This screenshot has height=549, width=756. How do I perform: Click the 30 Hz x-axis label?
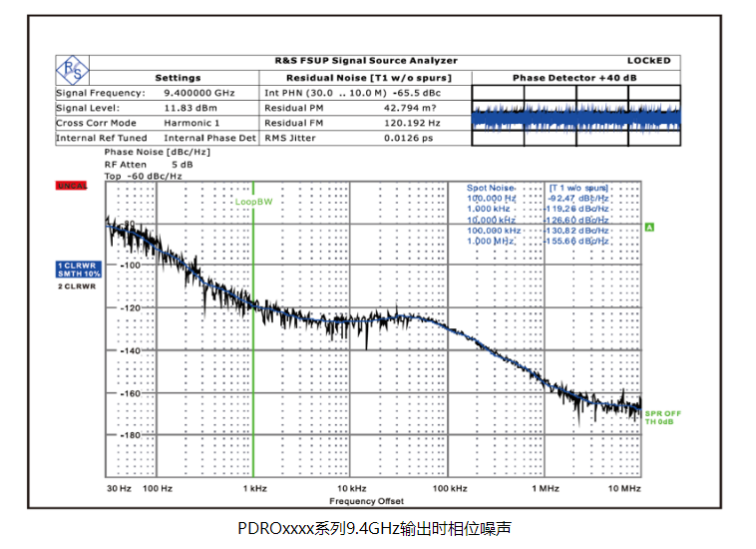119,488
